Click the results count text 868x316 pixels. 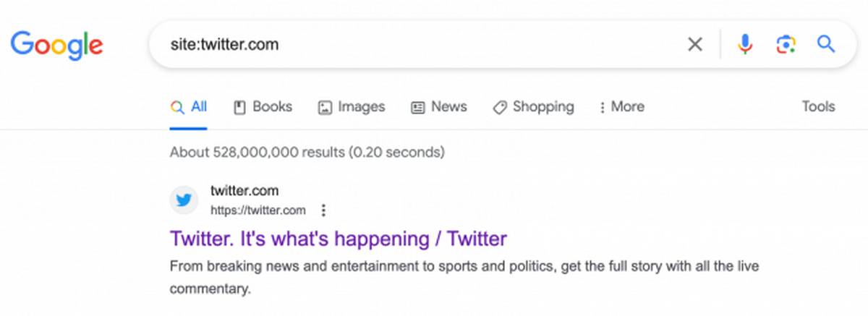[x=307, y=153]
